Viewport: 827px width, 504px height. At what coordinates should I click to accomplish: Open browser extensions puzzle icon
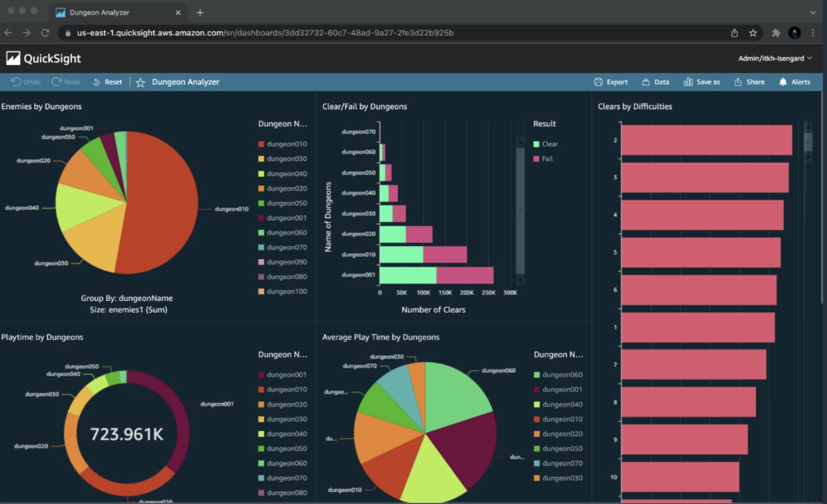tap(776, 33)
